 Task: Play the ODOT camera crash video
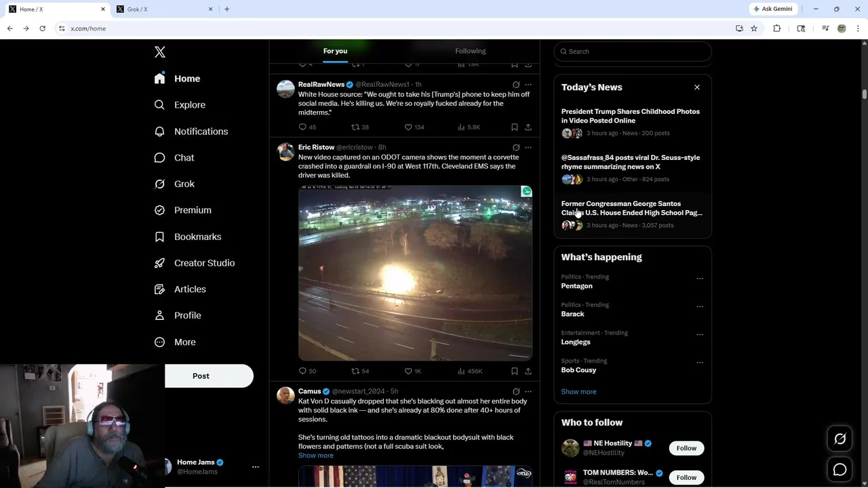pos(415,272)
